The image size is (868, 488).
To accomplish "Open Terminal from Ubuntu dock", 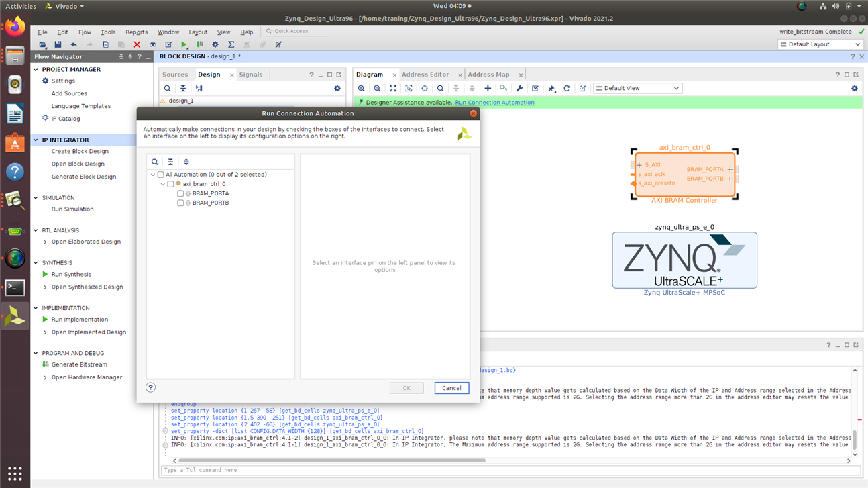I will pyautogui.click(x=15, y=287).
